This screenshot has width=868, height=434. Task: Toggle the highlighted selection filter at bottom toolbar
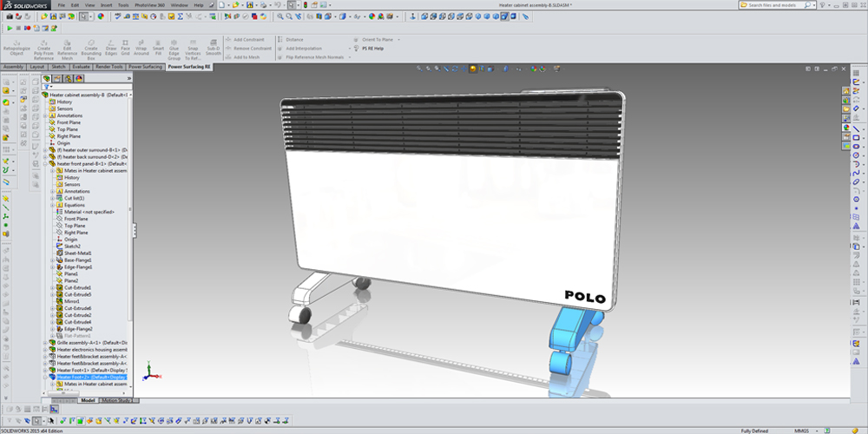point(81,421)
